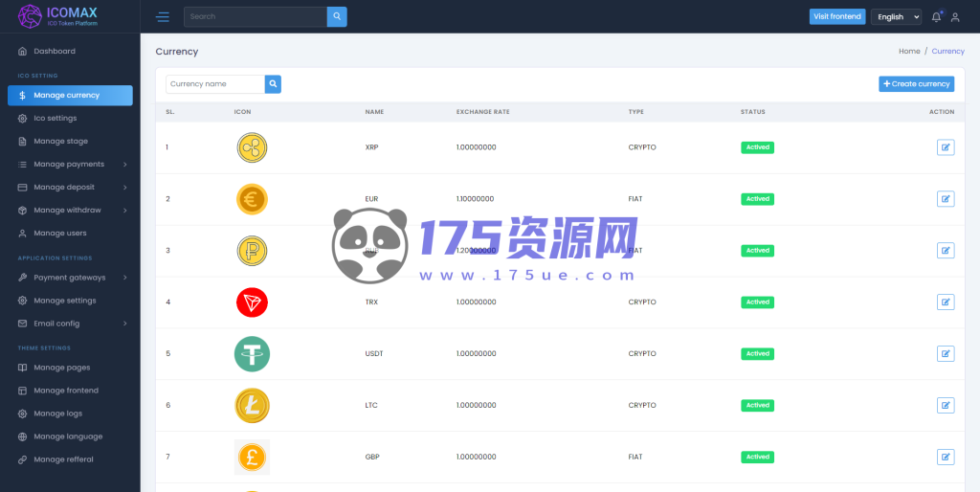Screen dimensions: 980x492
Task: Click the Litecoin gold icon
Action: (252, 406)
